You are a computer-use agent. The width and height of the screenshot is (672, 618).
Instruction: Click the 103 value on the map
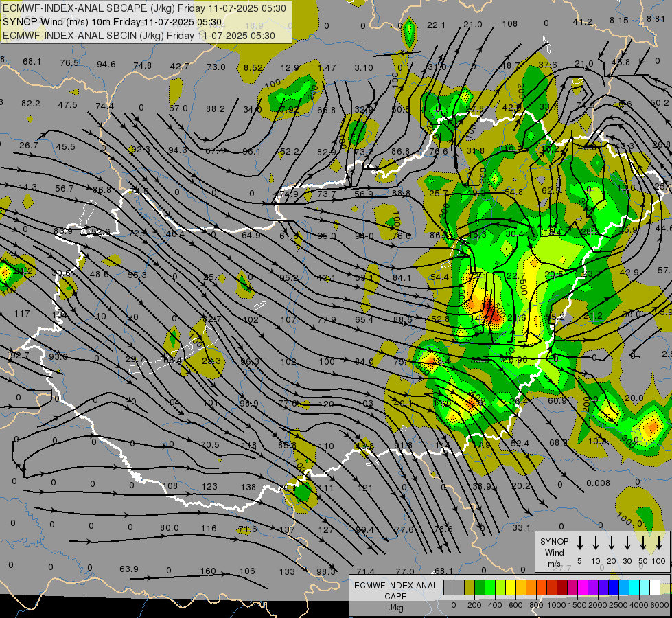tap(365, 404)
